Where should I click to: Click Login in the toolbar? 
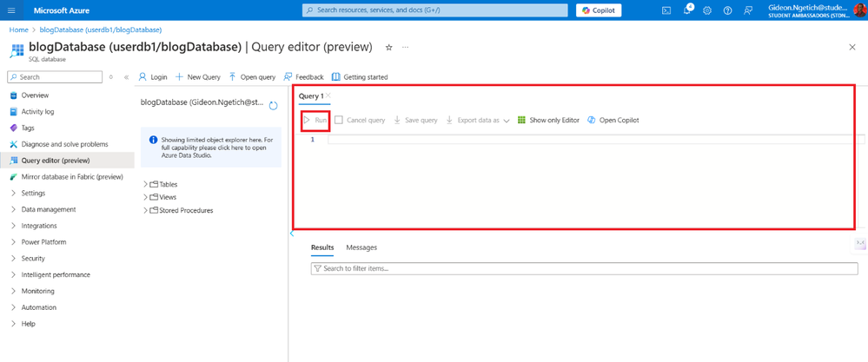[152, 76]
